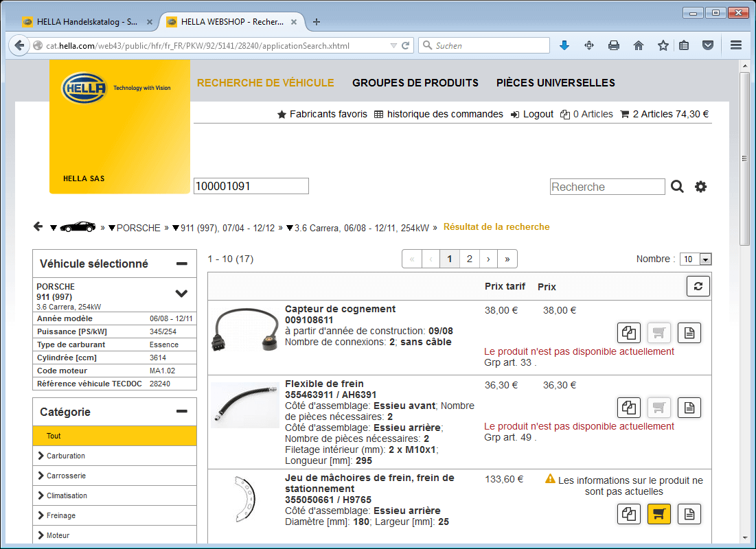Open the document icon for Jeu de mâchoires de frein
756x549 pixels.
(689, 514)
